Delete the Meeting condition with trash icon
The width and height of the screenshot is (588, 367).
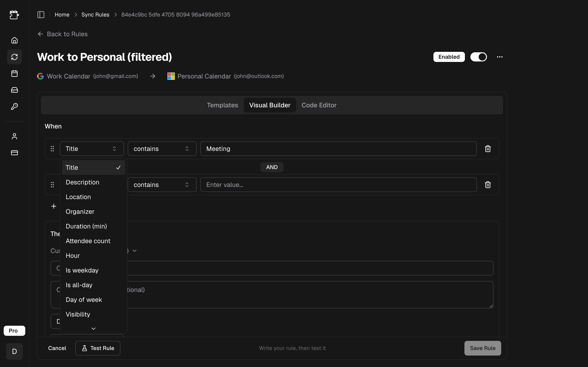coord(488,149)
